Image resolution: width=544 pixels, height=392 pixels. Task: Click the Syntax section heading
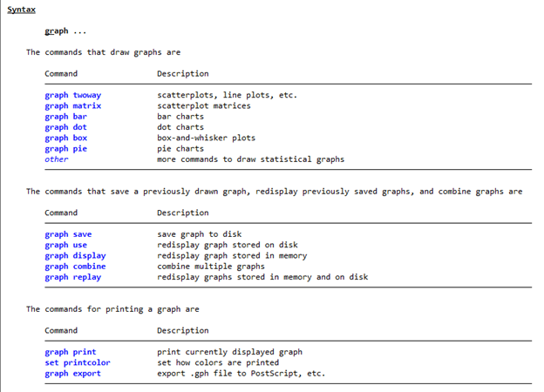point(22,10)
